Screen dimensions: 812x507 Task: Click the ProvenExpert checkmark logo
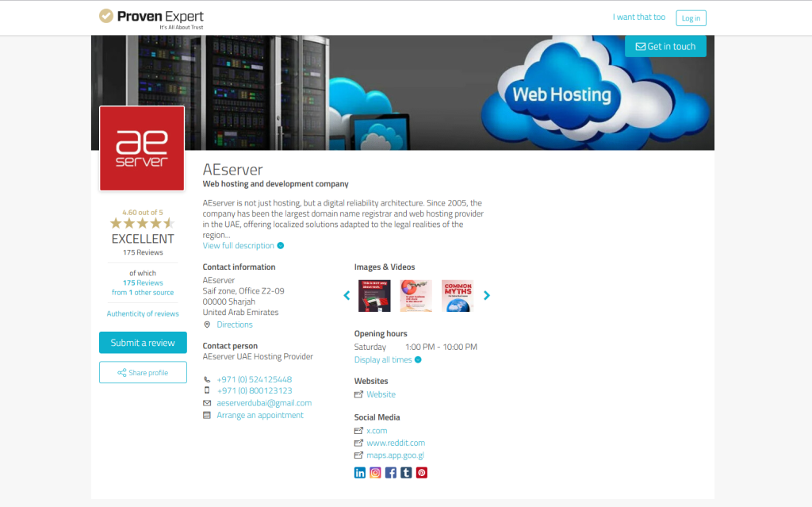click(x=106, y=16)
